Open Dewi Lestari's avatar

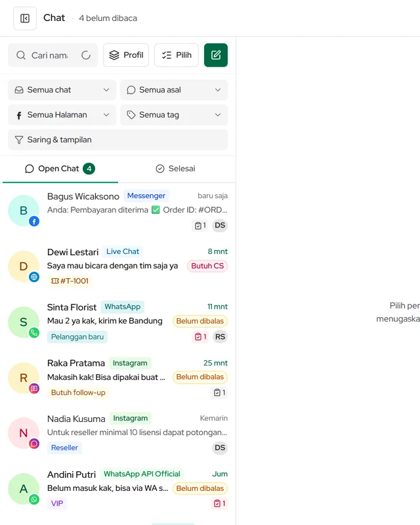click(x=24, y=266)
